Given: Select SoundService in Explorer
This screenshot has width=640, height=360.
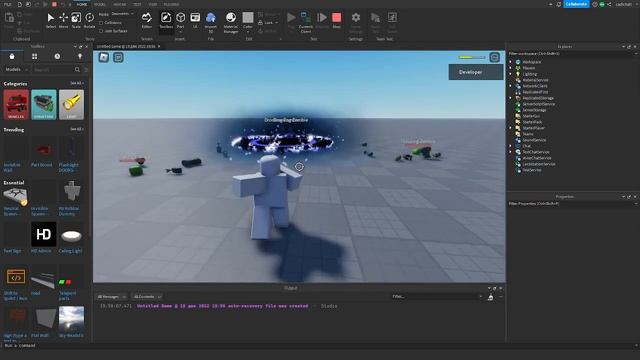Looking at the screenshot, I should click(x=534, y=140).
